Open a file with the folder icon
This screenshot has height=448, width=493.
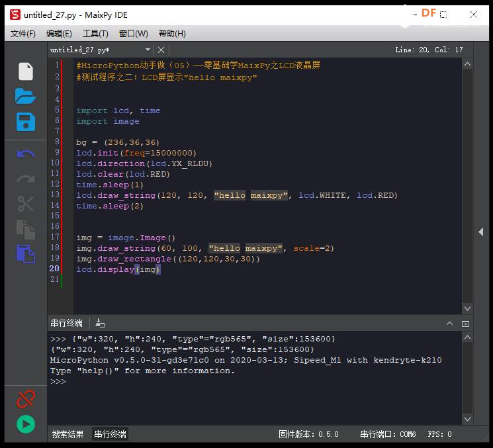(x=25, y=96)
